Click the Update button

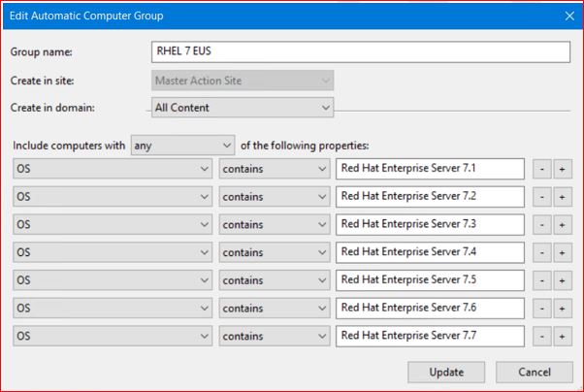click(446, 372)
